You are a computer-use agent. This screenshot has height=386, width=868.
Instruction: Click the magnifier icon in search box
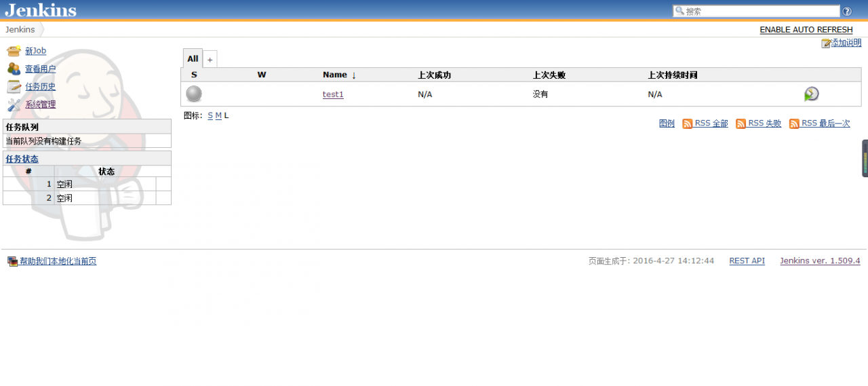679,11
